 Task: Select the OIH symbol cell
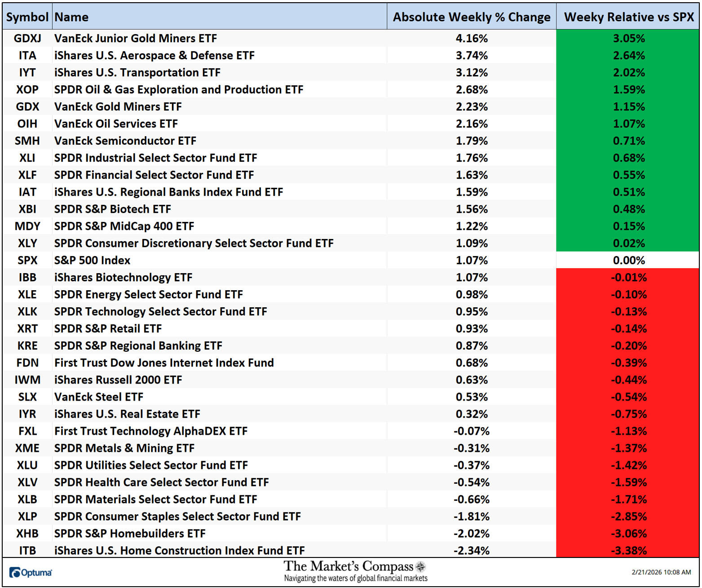27,124
